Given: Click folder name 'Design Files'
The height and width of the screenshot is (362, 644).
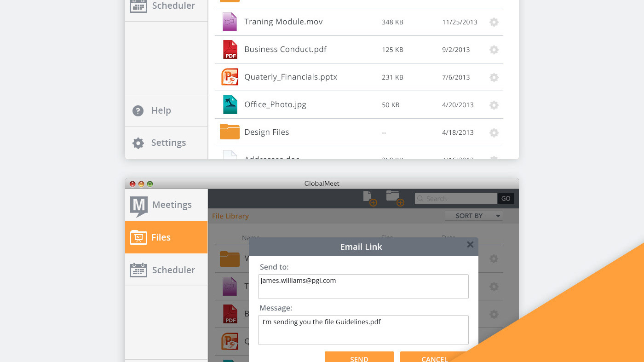Looking at the screenshot, I should pos(267,132).
